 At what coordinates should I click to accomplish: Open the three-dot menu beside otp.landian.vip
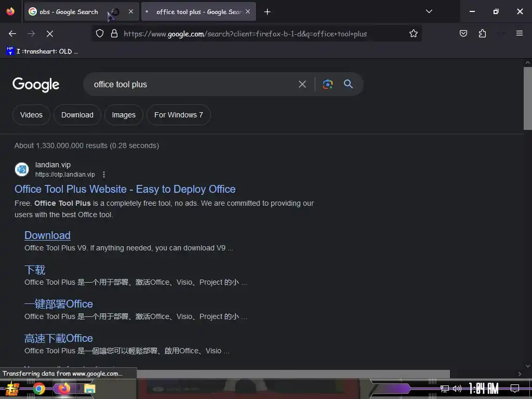point(104,175)
